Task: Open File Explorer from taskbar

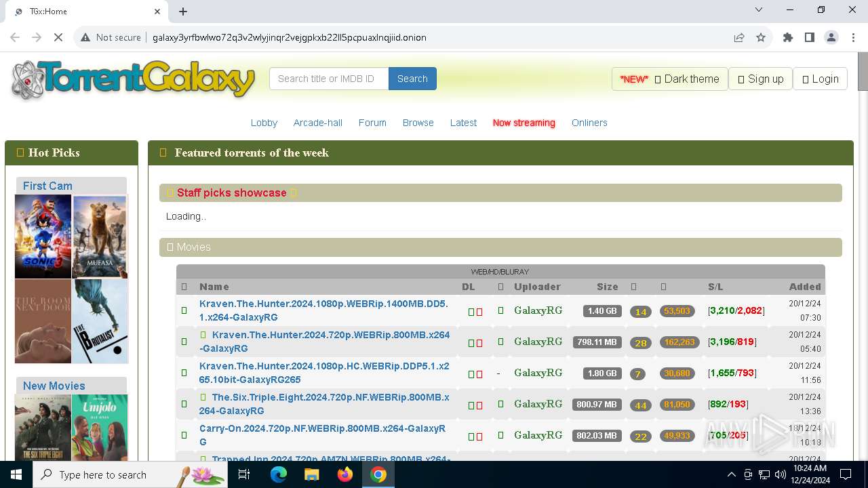Action: point(311,474)
